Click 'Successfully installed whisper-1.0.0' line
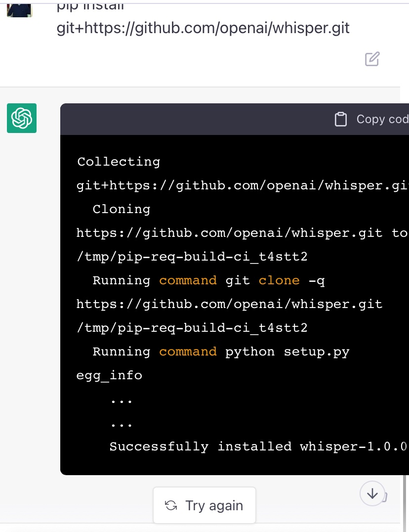 (x=258, y=446)
